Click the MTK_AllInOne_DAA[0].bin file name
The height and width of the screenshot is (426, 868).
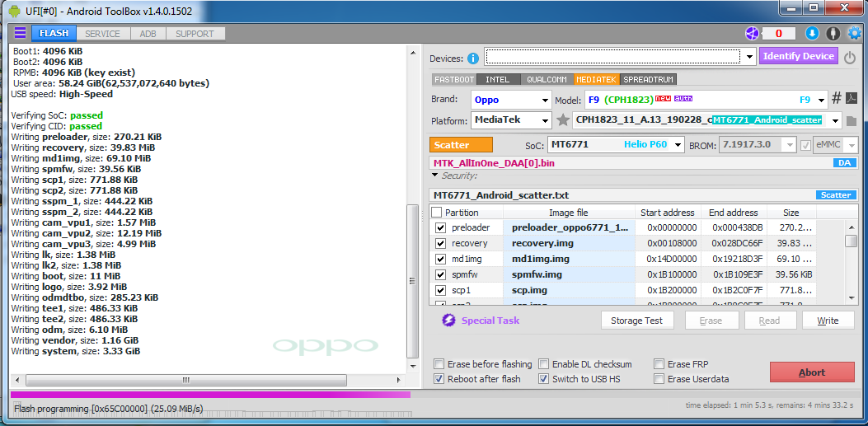click(x=494, y=163)
